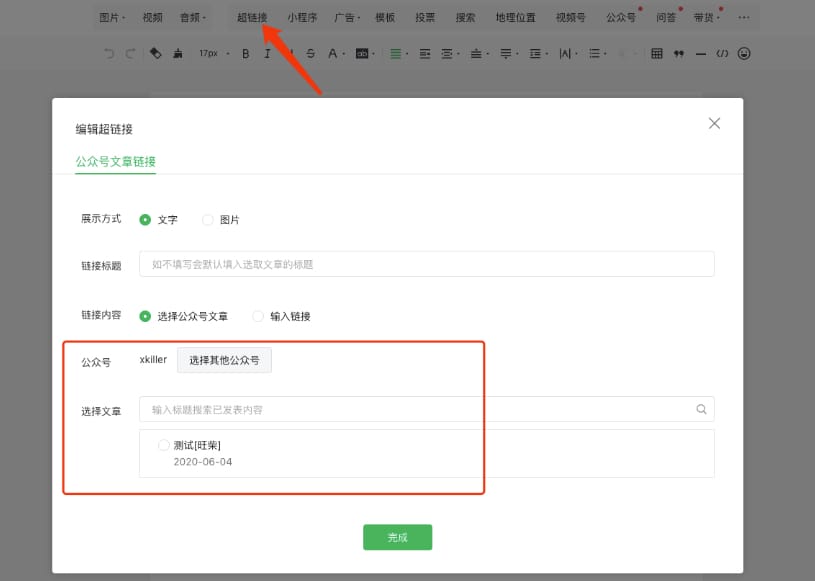Expand the 音频 insert dropdown

click(193, 17)
